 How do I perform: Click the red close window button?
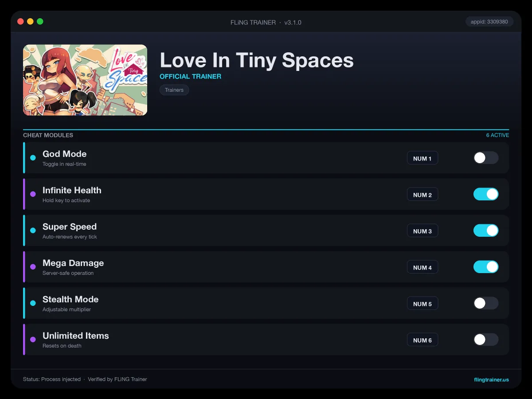point(20,21)
